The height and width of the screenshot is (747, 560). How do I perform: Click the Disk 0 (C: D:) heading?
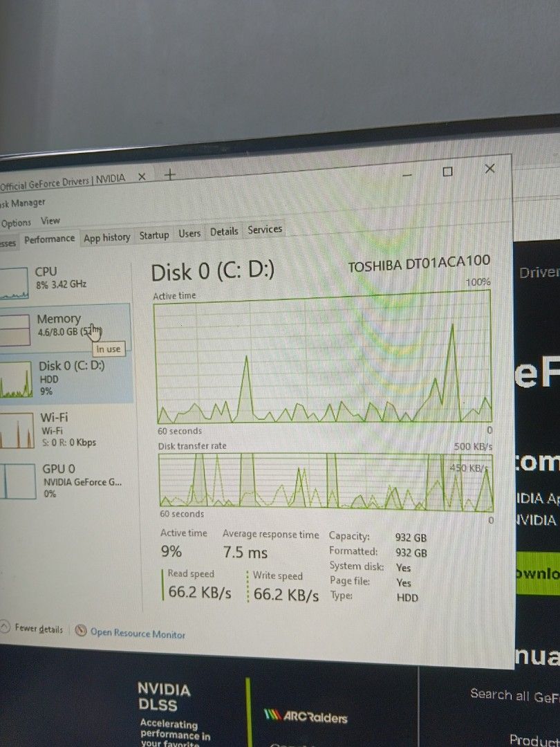[212, 272]
